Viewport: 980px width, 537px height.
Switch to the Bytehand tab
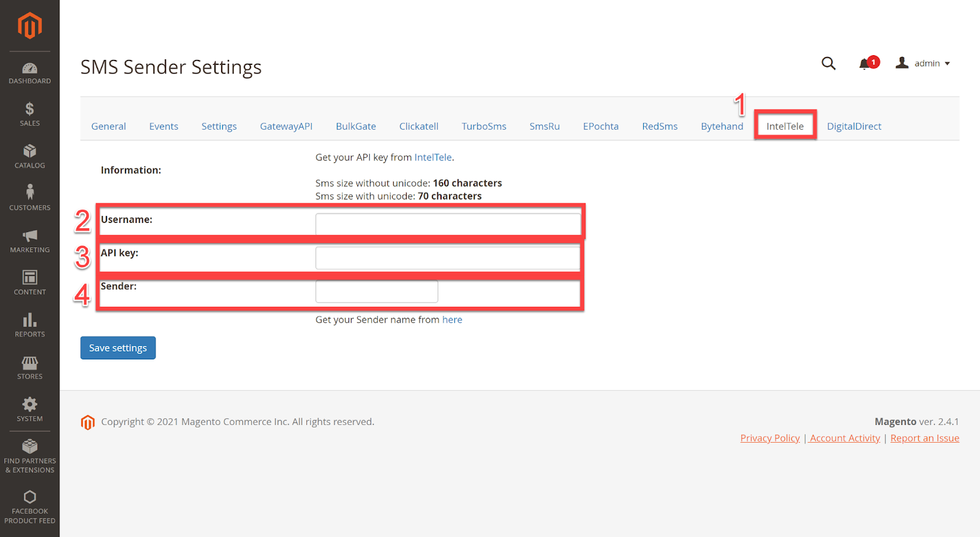click(722, 126)
